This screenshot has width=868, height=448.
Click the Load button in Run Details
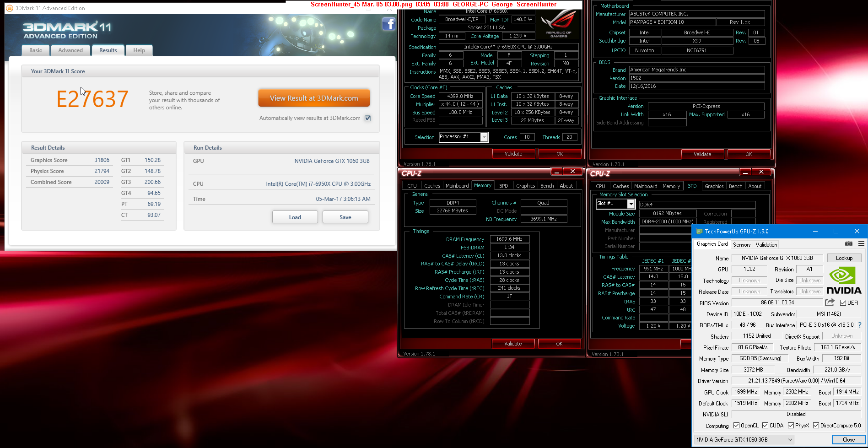(295, 217)
